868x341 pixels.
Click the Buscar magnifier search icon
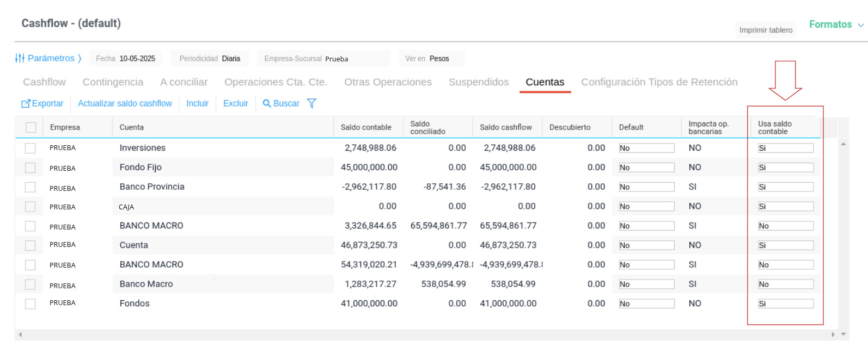267,103
